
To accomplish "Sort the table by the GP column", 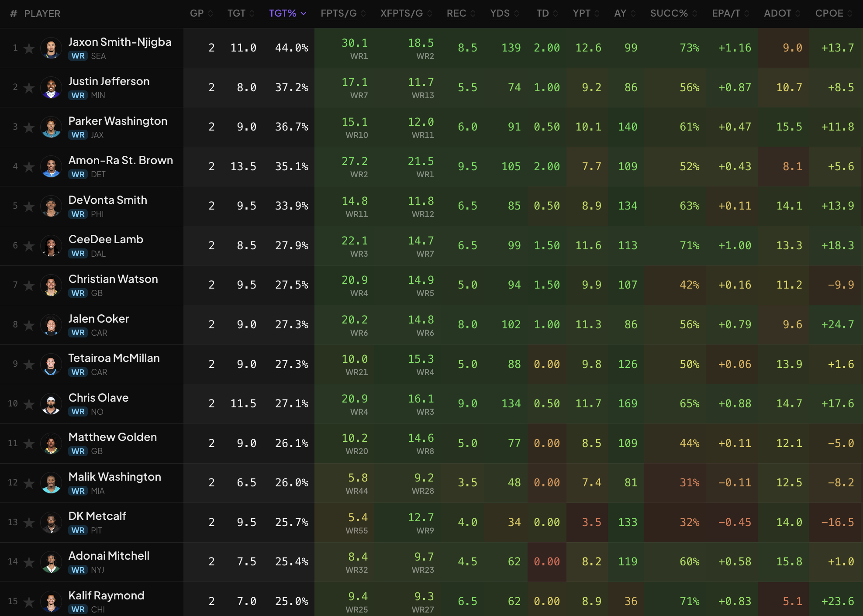I will pos(201,14).
